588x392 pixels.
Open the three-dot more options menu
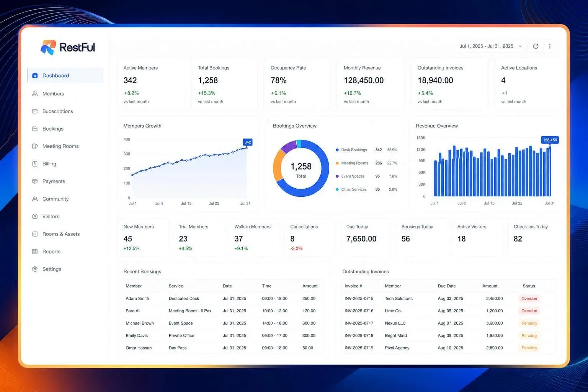[x=550, y=46]
